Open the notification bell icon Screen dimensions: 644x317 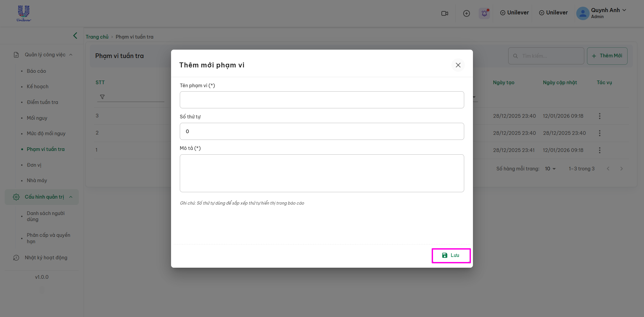(484, 13)
